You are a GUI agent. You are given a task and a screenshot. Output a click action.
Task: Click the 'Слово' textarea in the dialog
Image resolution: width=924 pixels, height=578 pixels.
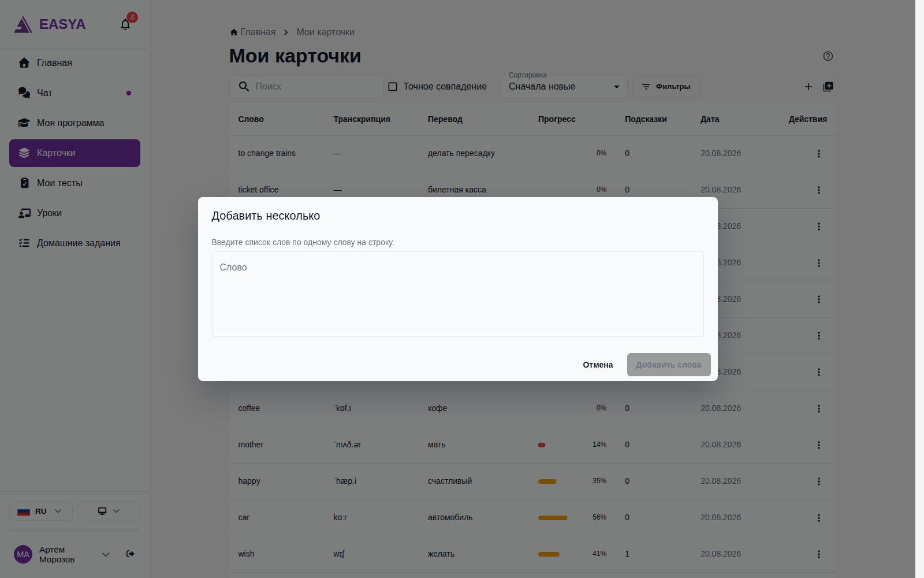457,294
